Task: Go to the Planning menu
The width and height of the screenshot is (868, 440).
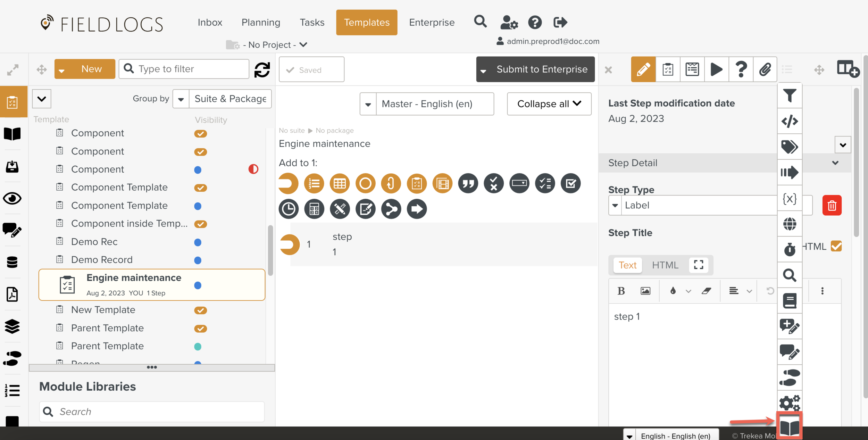Action: pyautogui.click(x=261, y=23)
